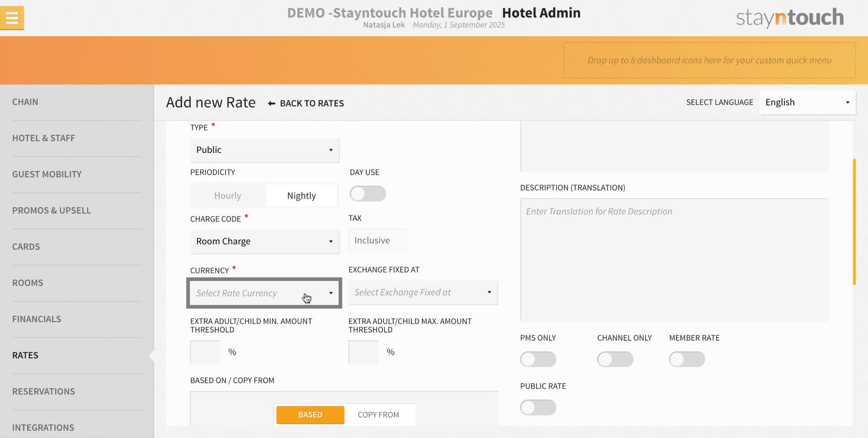Open Reservations section
This screenshot has width=868, height=438.
coord(43,391)
